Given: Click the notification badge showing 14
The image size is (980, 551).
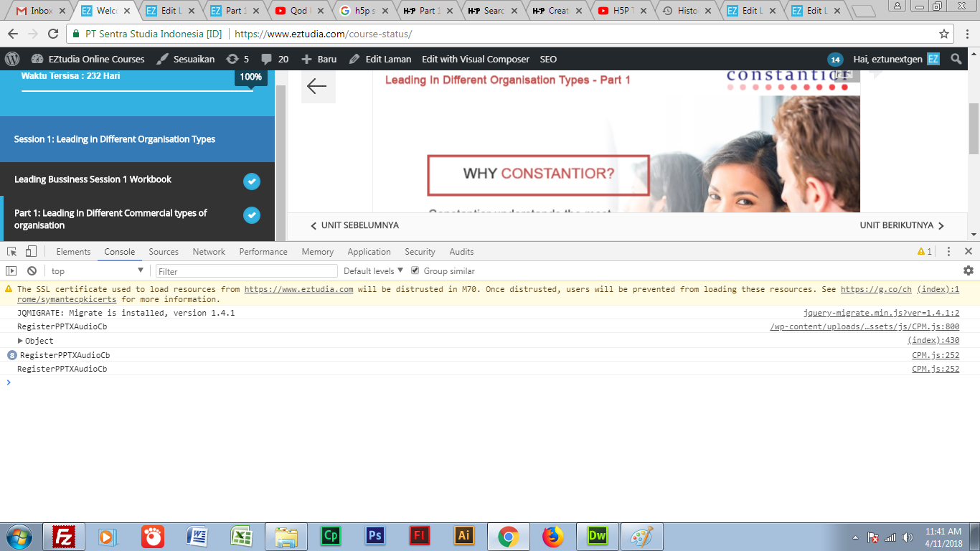Looking at the screenshot, I should [x=835, y=60].
